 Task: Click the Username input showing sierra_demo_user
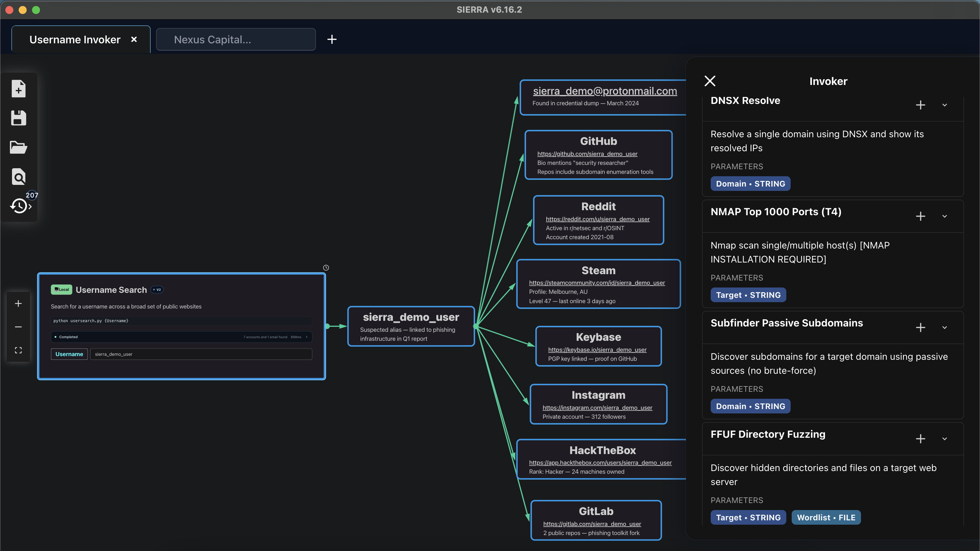pos(201,354)
